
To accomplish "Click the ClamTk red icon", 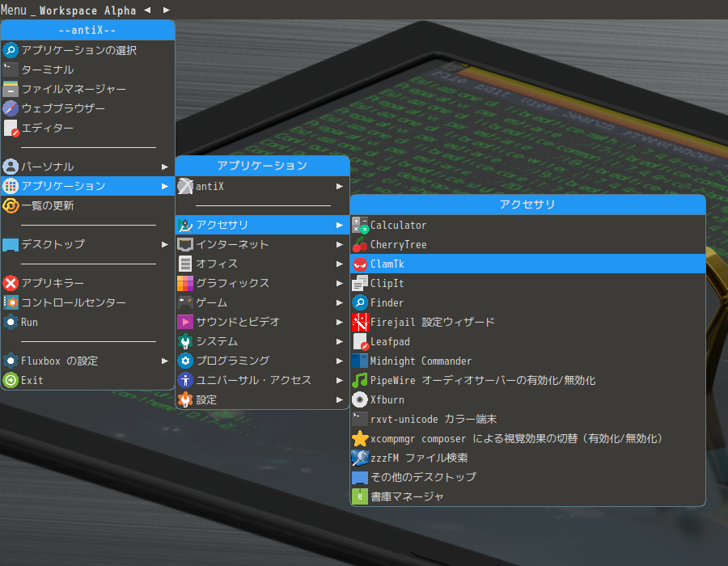I will (x=360, y=264).
